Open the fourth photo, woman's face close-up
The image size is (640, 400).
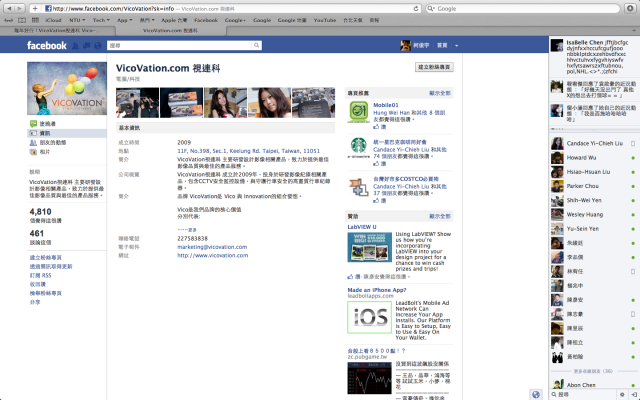(269, 102)
